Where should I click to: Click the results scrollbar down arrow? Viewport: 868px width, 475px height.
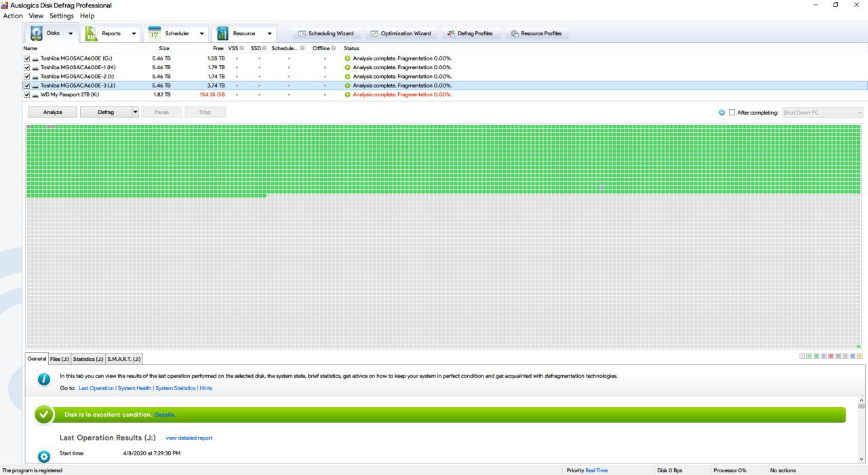coord(862,459)
